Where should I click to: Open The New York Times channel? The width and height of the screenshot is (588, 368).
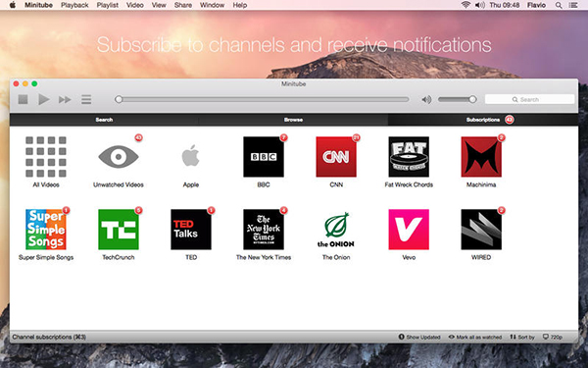(x=264, y=230)
